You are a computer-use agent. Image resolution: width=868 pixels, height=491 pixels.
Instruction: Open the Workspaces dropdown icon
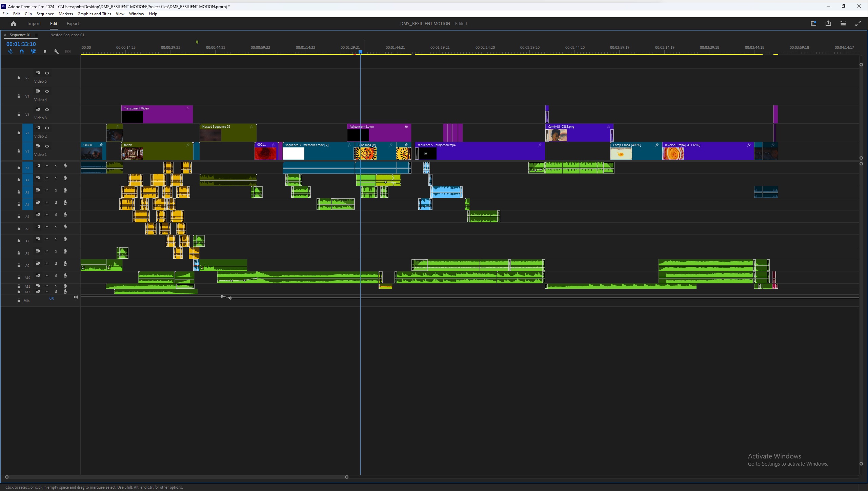click(x=813, y=23)
